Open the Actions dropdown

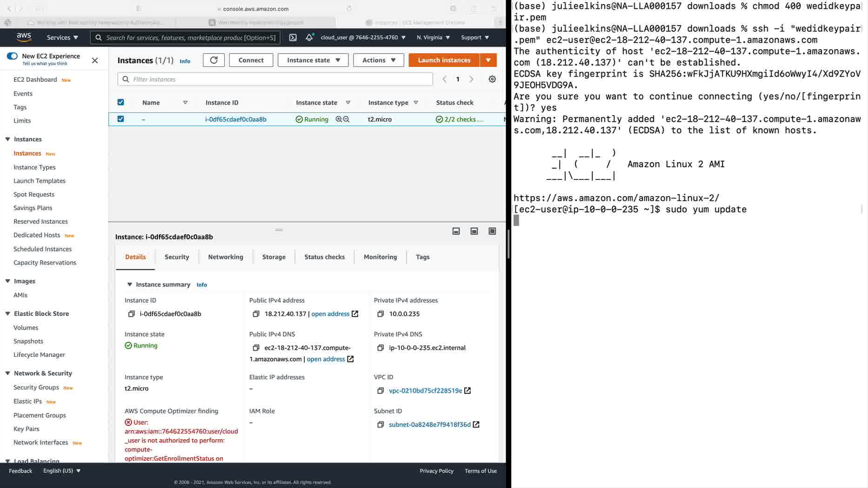379,60
